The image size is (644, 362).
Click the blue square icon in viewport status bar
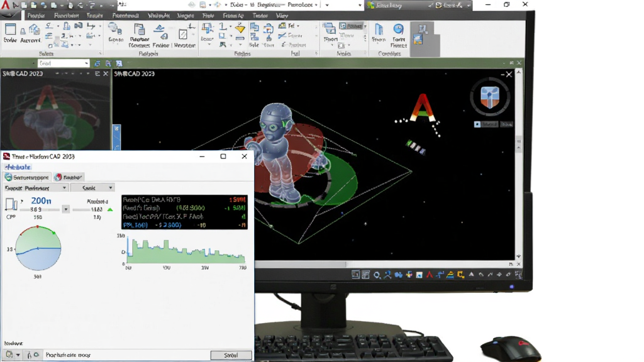pyautogui.click(x=419, y=275)
